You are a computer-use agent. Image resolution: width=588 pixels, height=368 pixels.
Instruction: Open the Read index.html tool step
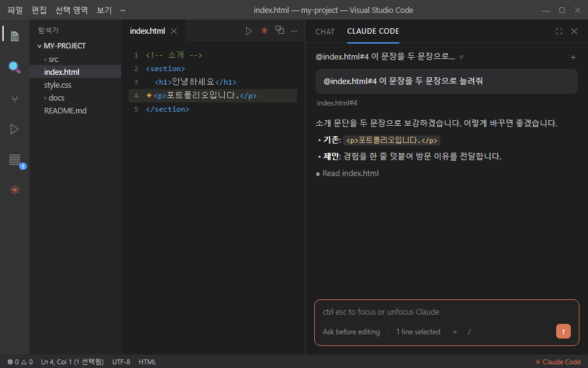[347, 174]
